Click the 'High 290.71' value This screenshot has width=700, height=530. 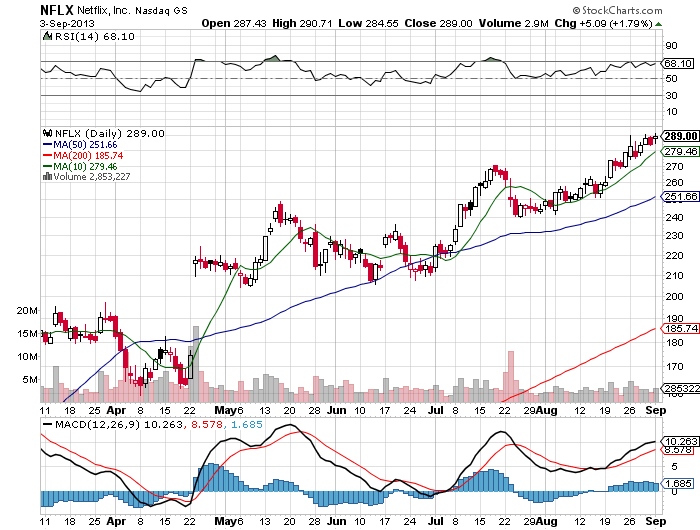click(302, 23)
